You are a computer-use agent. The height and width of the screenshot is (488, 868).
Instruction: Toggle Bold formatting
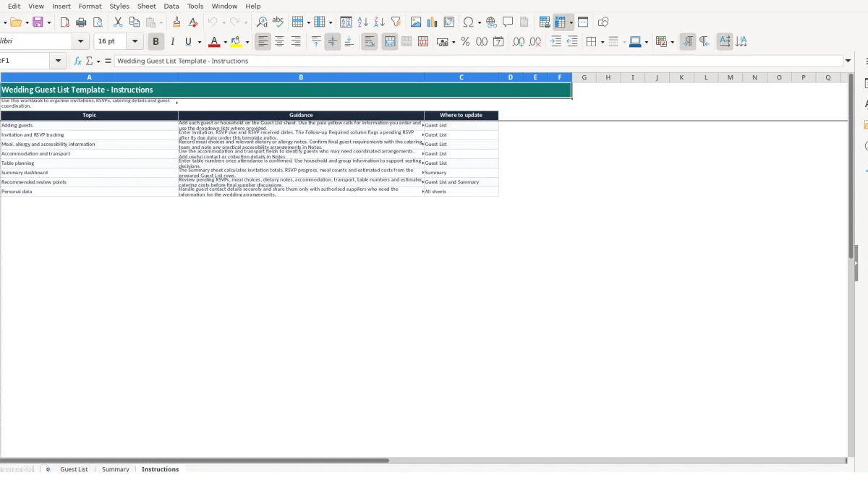156,42
